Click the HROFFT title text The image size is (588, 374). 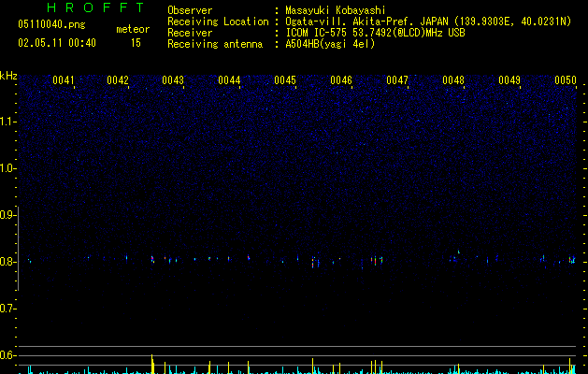[95, 7]
